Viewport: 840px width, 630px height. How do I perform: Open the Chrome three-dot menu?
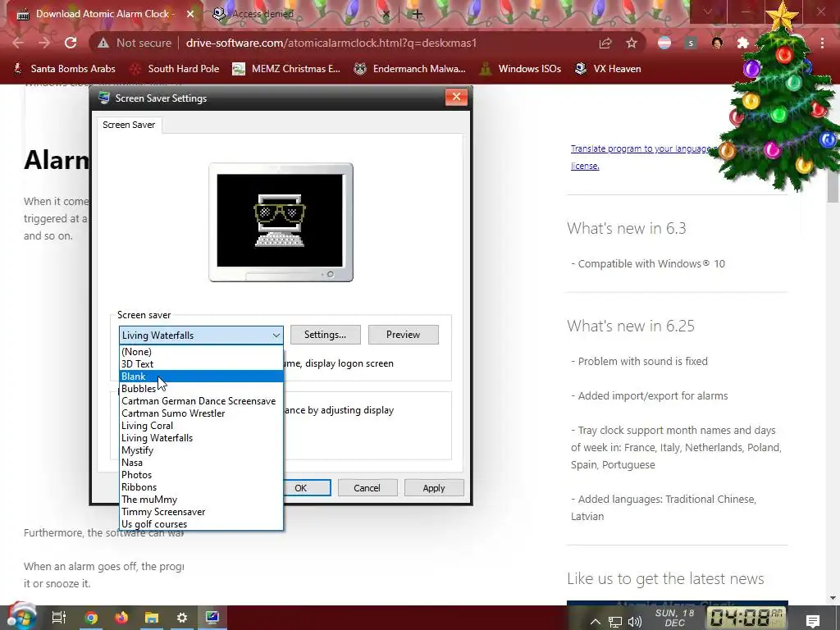pyautogui.click(x=822, y=43)
